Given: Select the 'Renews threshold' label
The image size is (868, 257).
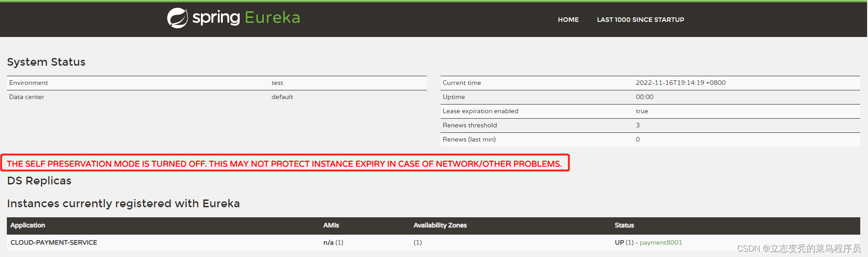Looking at the screenshot, I should (469, 125).
